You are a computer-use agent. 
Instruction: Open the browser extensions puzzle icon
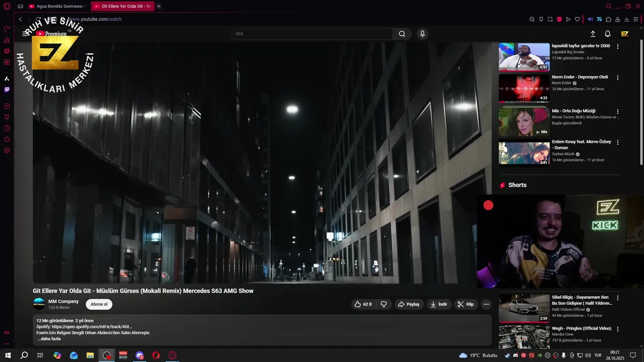[608, 19]
